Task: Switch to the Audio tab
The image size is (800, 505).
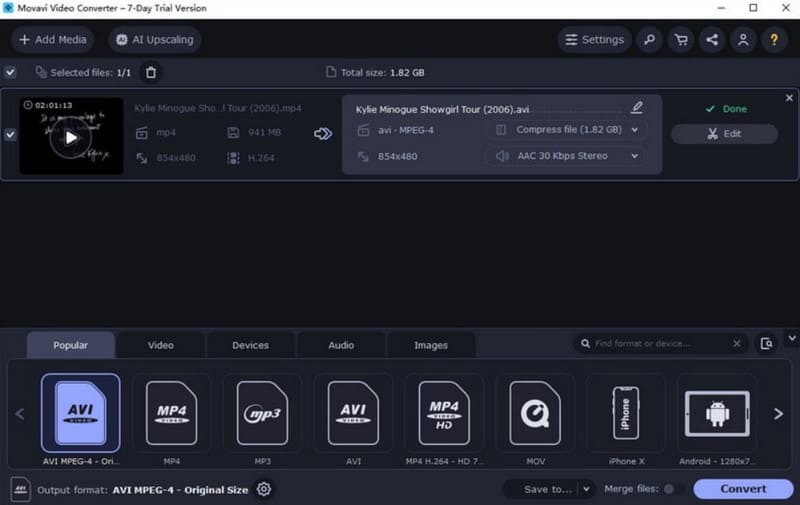Action: 341,345
